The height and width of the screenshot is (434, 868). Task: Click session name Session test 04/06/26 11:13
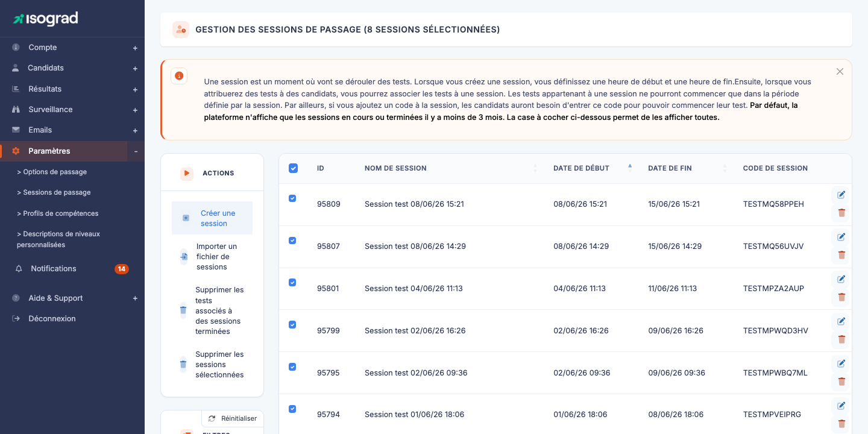414,289
